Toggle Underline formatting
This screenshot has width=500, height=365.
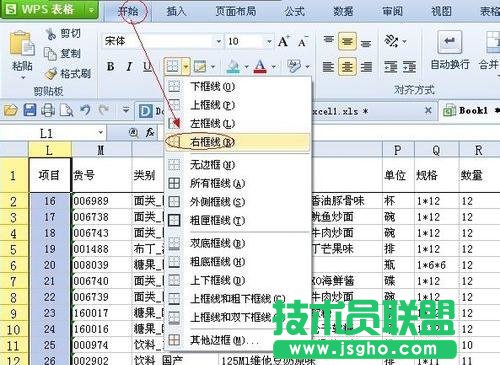(x=147, y=67)
